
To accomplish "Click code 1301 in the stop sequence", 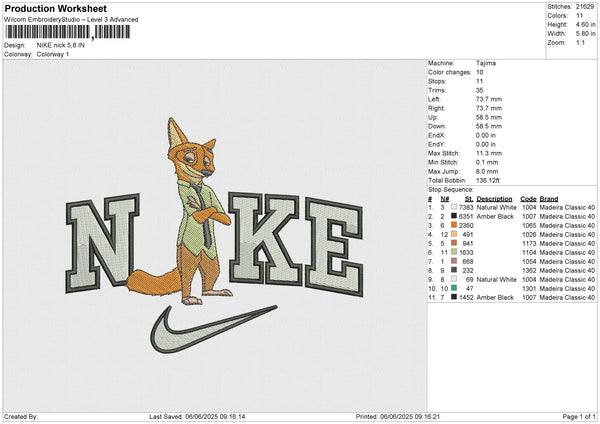I will coord(529,289).
